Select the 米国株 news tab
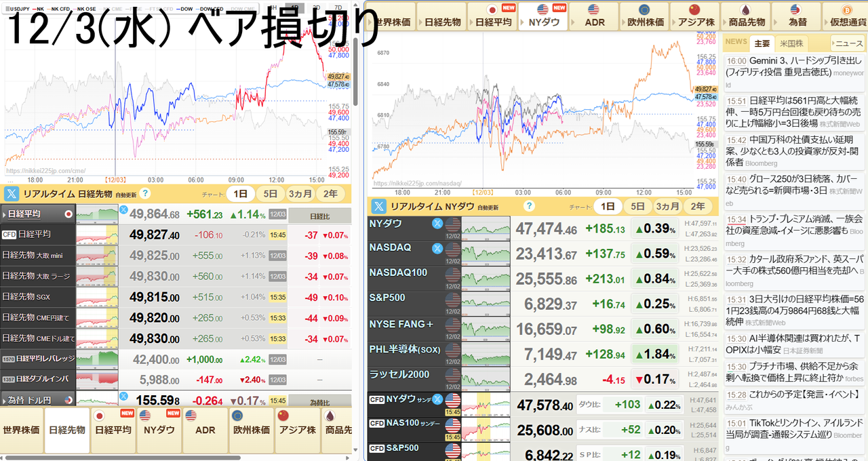Screen dimensions: 868x461 coord(791,43)
